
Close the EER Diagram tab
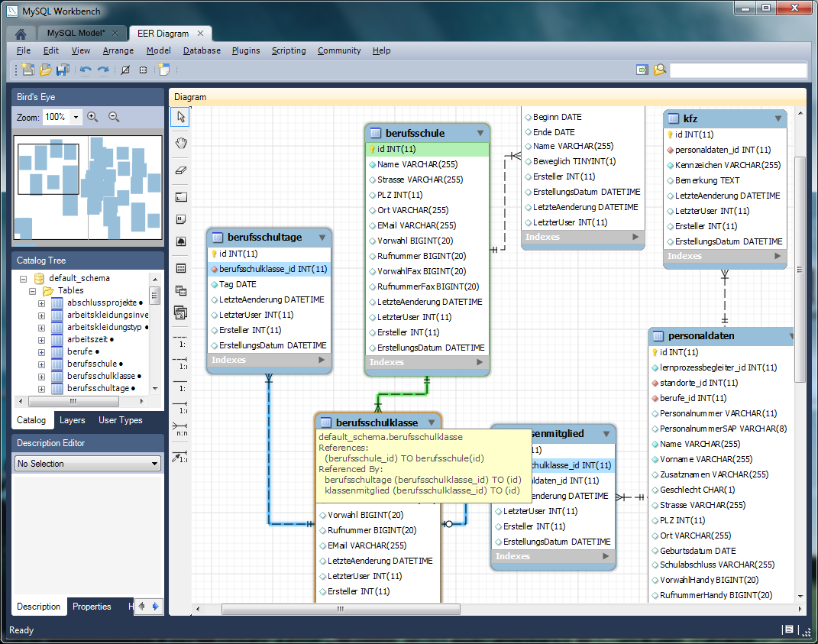[x=200, y=34]
